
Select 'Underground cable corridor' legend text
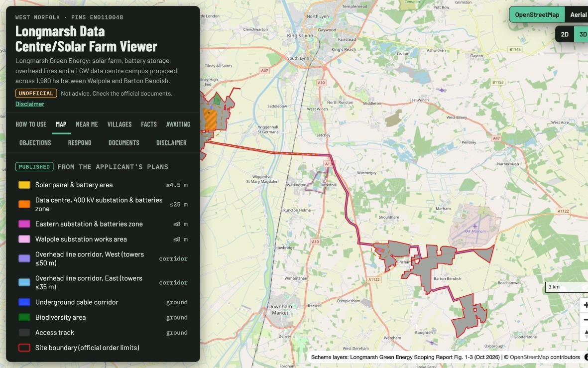coord(77,302)
